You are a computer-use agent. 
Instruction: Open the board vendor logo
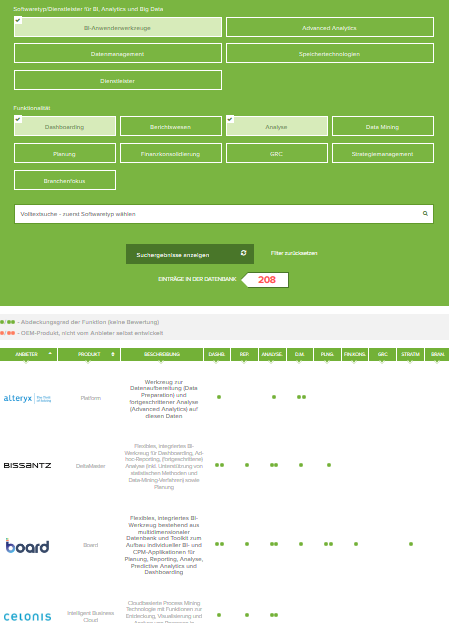coord(27,546)
